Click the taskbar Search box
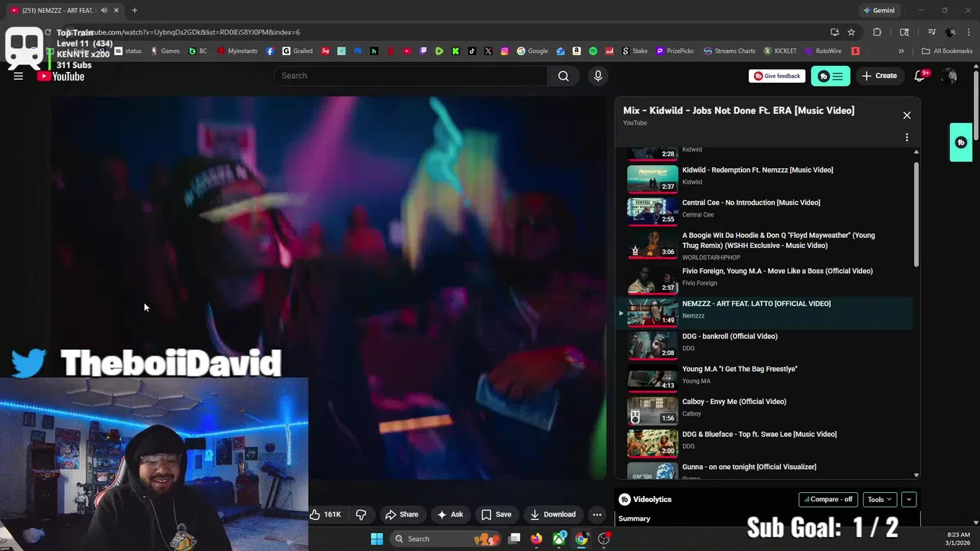The width and height of the screenshot is (980, 551). click(445, 539)
